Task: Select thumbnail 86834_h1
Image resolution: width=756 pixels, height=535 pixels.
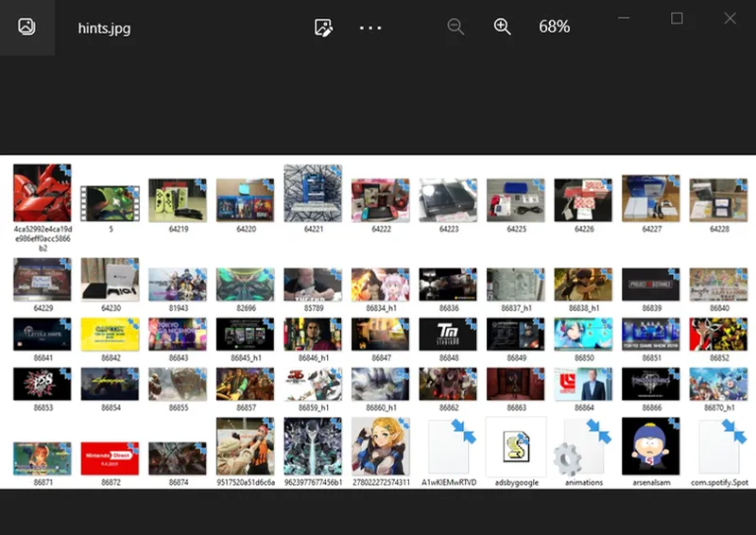Action: pyautogui.click(x=381, y=285)
